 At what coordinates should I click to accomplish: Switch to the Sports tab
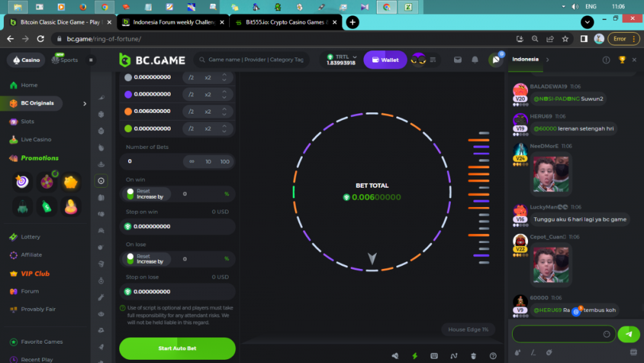(65, 60)
